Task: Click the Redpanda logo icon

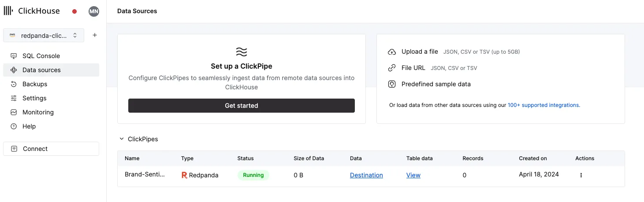Action: click(184, 175)
